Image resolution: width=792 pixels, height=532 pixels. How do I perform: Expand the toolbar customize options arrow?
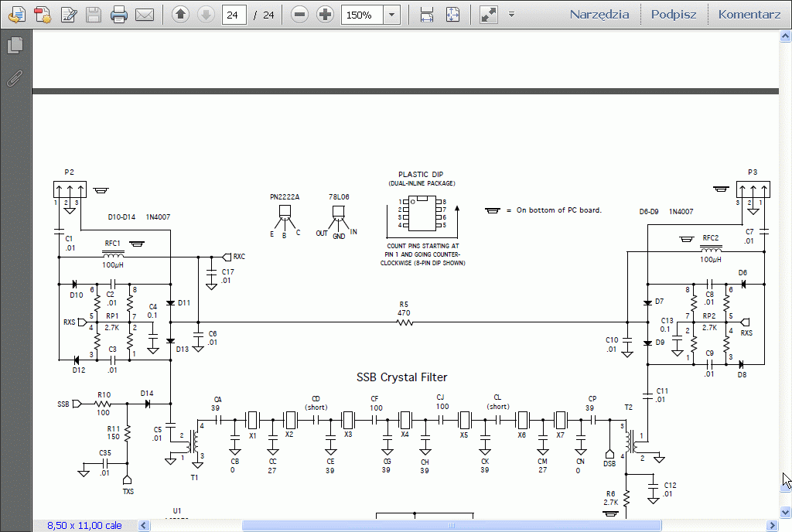click(x=511, y=14)
